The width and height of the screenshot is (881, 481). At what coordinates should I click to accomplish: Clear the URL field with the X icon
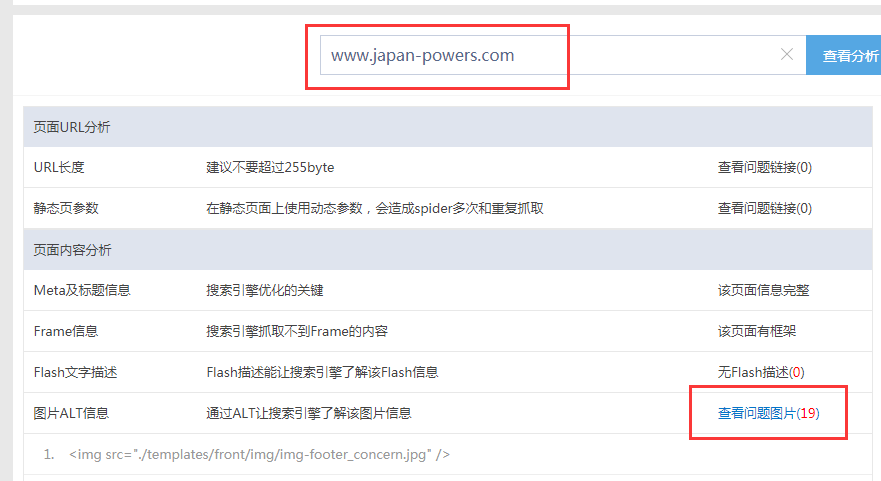coord(787,55)
